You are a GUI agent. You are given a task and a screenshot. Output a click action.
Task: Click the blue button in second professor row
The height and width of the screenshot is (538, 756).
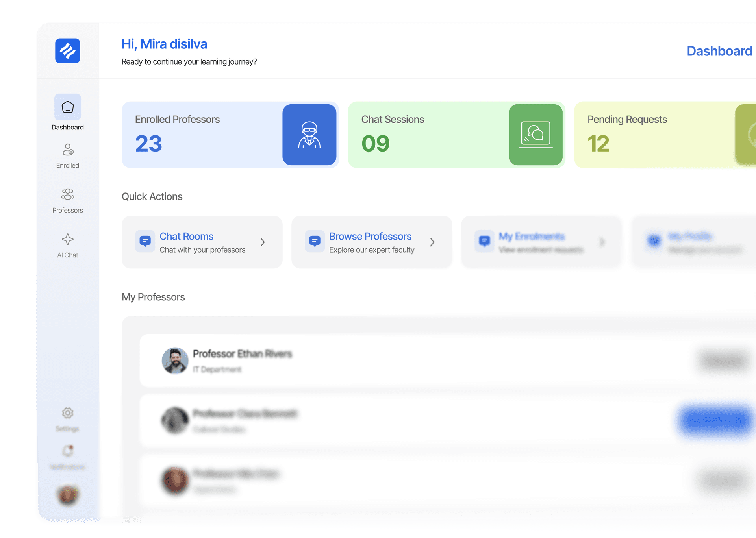pyautogui.click(x=715, y=420)
